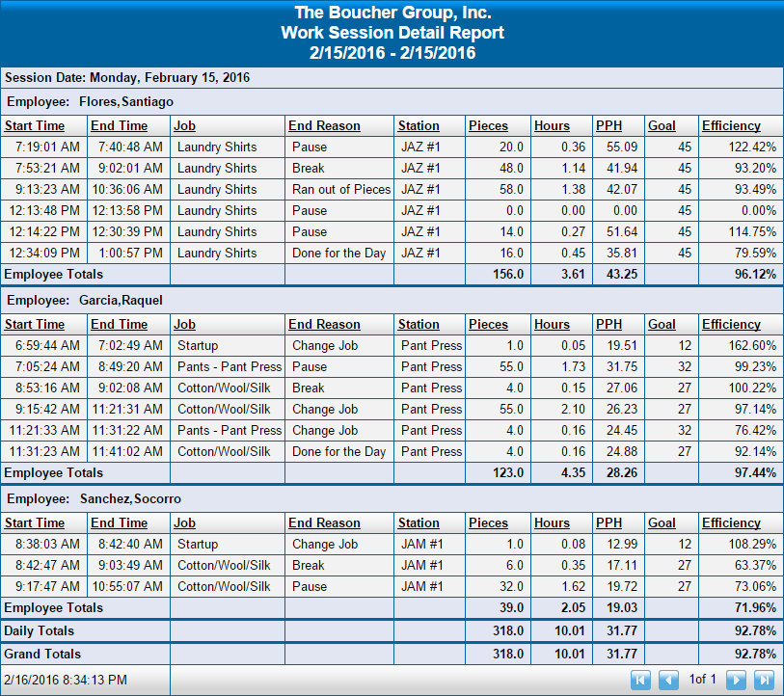
Task: Sort Flores,Santiago table by Efficiency
Action: [731, 126]
